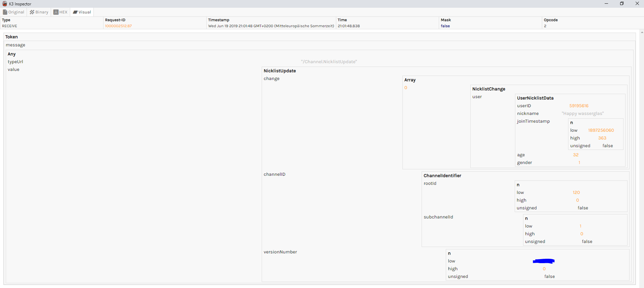Image resolution: width=644 pixels, height=288 pixels.
Task: Click the RECEIVE type value
Action: tap(9, 26)
